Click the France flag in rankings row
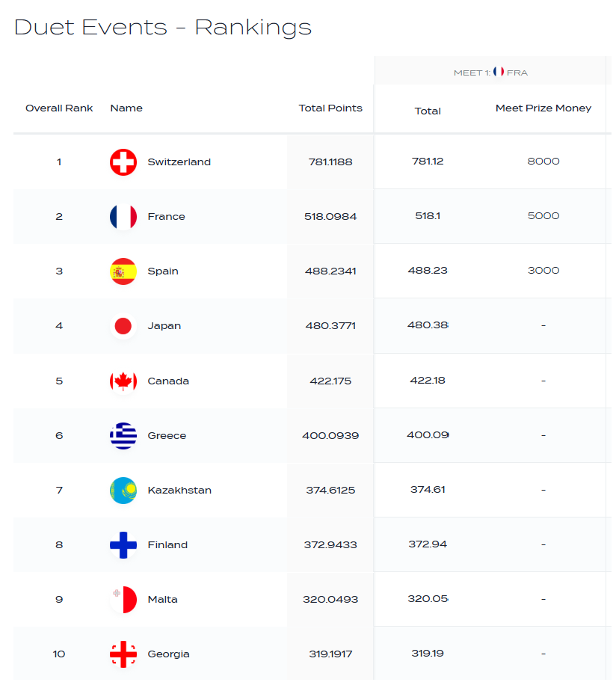The image size is (616, 688). 123,217
